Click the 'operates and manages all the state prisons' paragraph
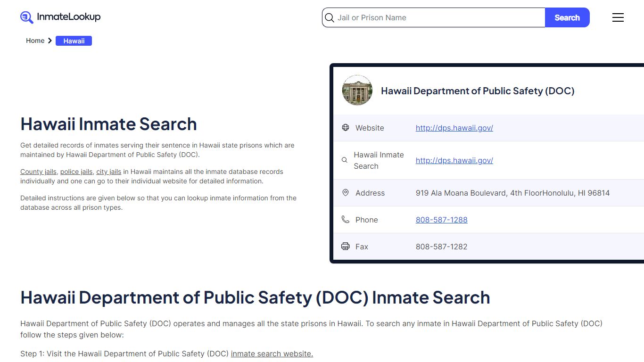644x362 pixels. click(311, 329)
